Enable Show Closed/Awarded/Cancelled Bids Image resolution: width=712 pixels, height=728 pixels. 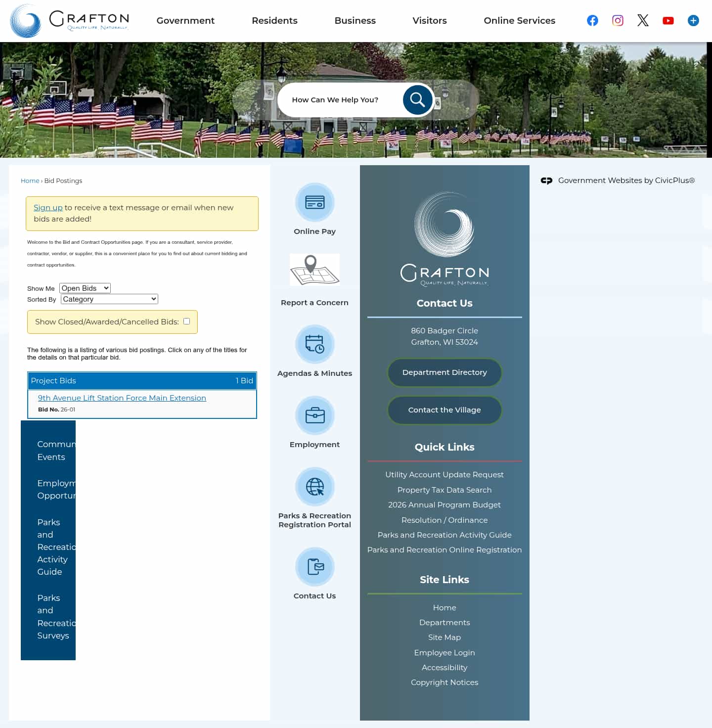(186, 321)
